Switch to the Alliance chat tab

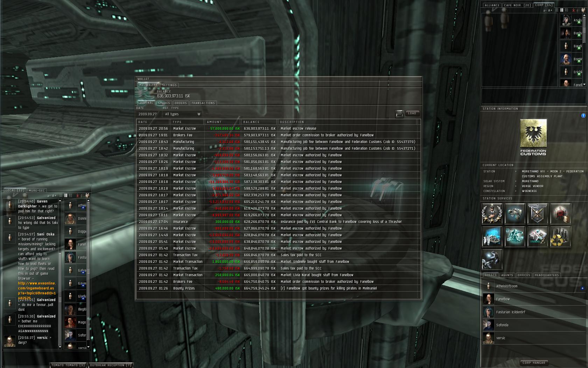point(492,5)
